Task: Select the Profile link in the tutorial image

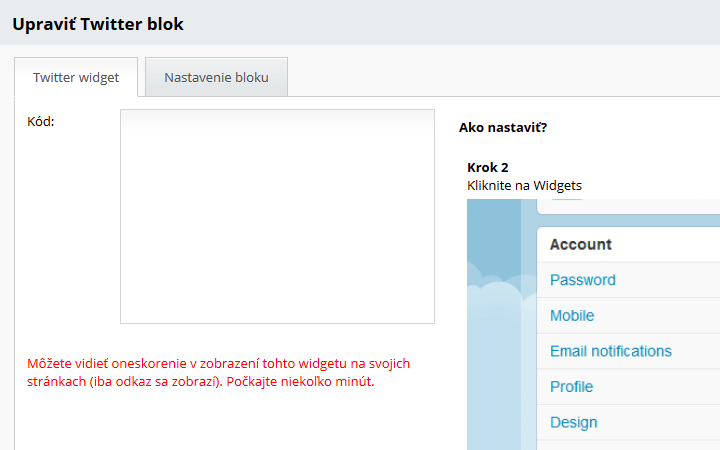Action: (571, 387)
